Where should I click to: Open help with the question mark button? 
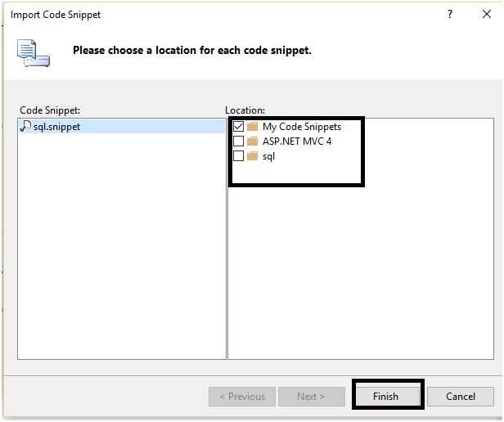point(450,15)
